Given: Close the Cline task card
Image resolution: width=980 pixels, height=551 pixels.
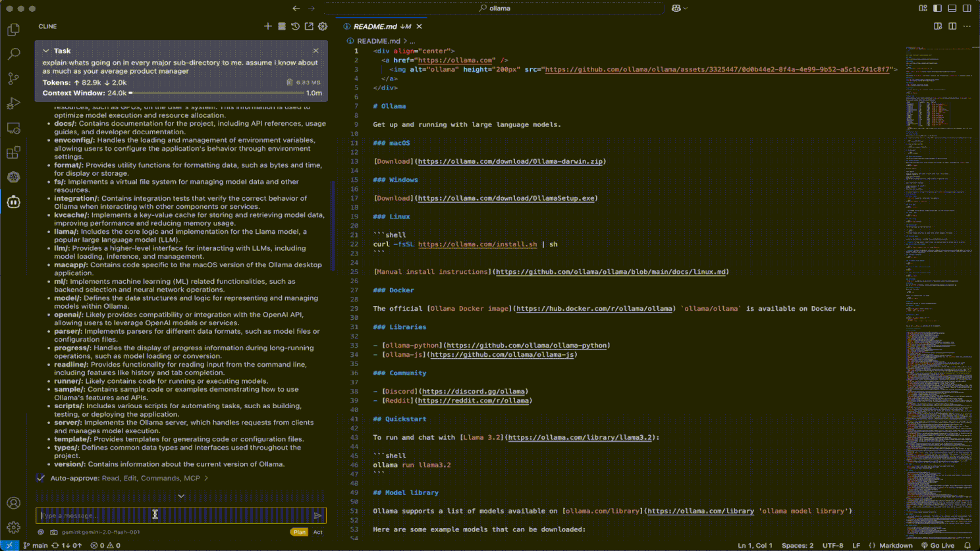Looking at the screenshot, I should pyautogui.click(x=315, y=51).
